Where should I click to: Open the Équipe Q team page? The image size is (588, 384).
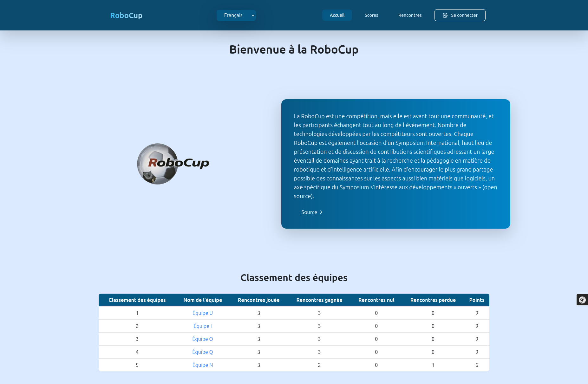[202, 352]
